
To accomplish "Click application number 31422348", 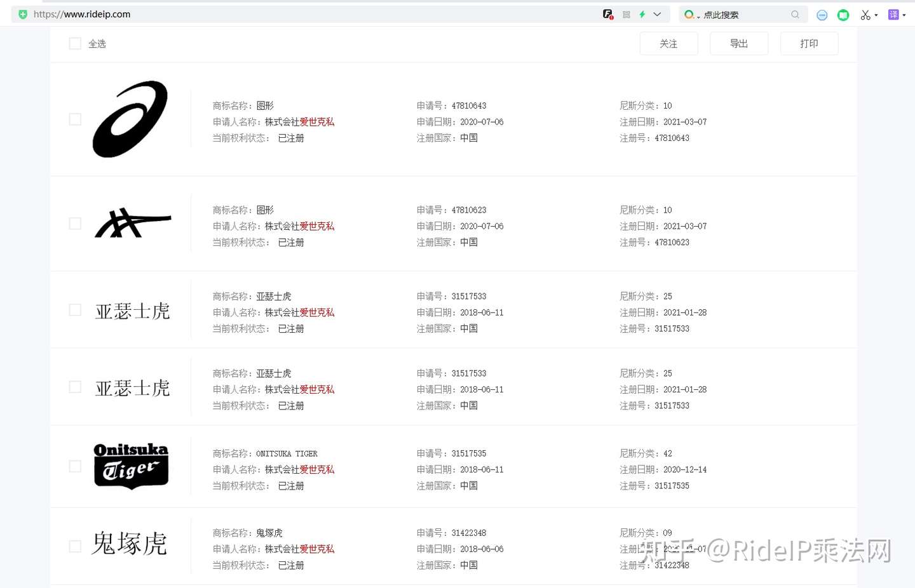I will [x=469, y=533].
